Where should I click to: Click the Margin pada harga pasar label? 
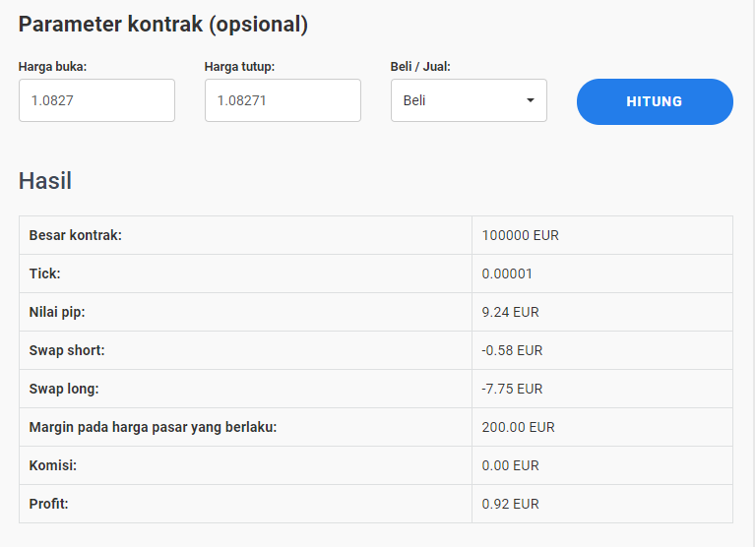153,428
